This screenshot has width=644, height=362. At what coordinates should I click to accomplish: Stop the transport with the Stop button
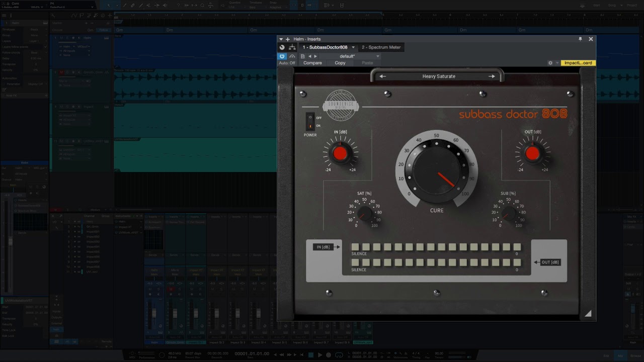tap(311, 355)
